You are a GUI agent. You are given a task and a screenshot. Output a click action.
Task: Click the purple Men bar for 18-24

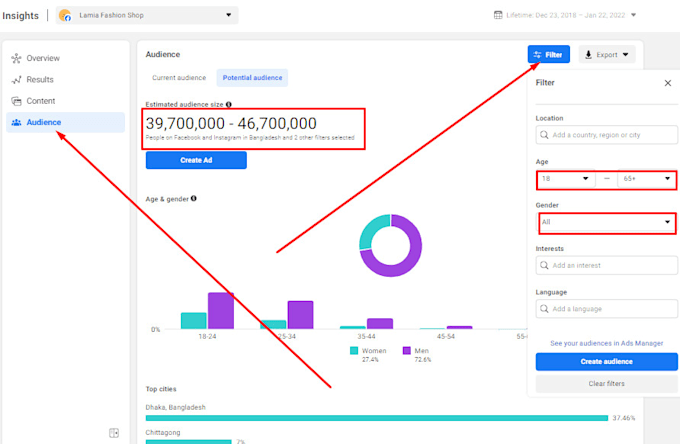[x=221, y=310]
